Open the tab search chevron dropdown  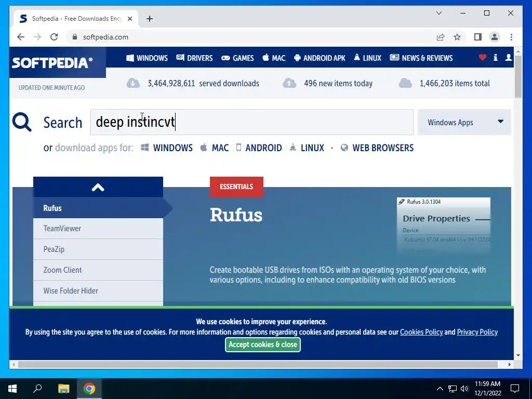pyautogui.click(x=439, y=13)
